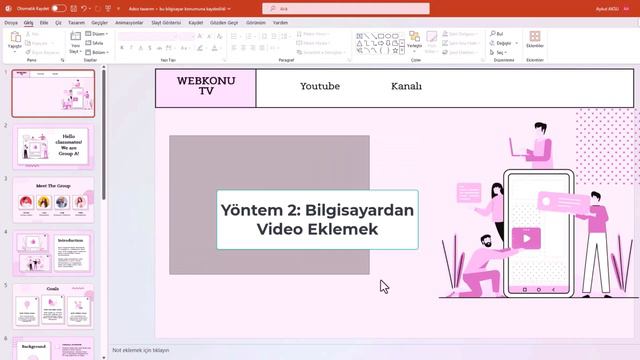The height and width of the screenshot is (360, 640).
Task: Click the Sıfırla reset button
Action: tap(94, 43)
